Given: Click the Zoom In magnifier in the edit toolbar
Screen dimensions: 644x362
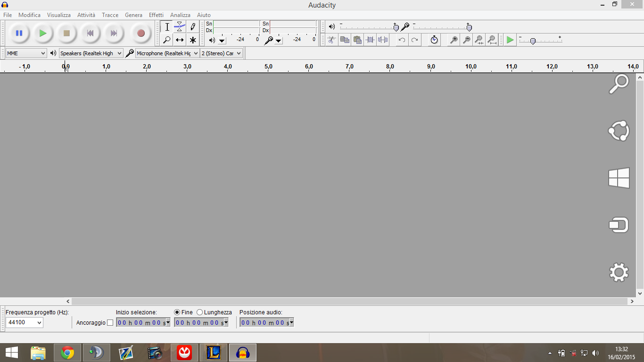Looking at the screenshot, I should (454, 40).
